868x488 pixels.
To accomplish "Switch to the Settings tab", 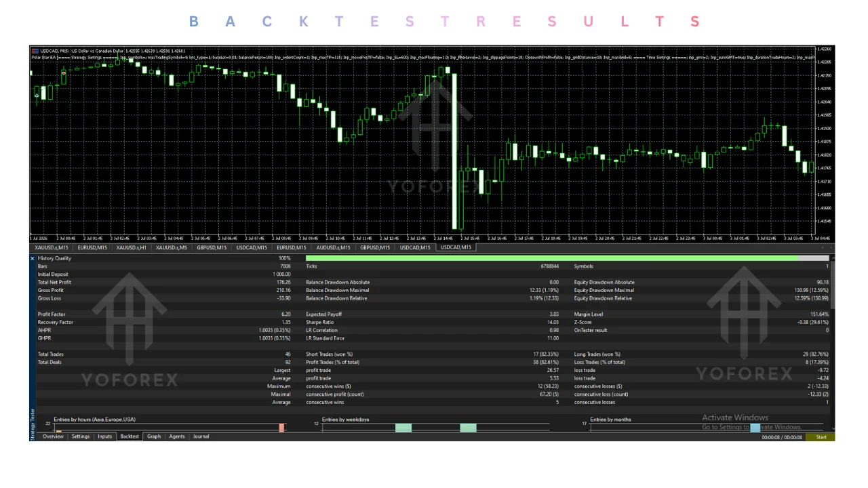I will (x=81, y=436).
